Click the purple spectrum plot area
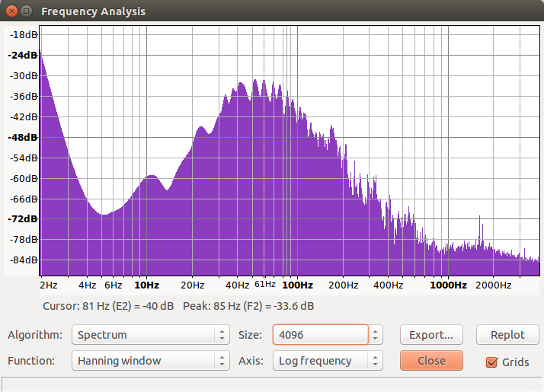544x392 pixels. coord(290,151)
